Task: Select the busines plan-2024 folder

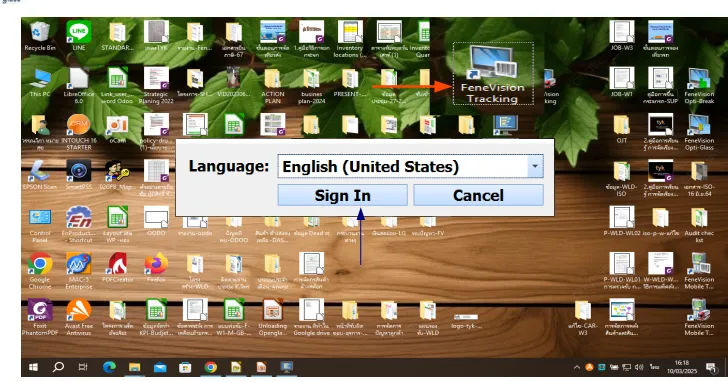Action: point(312,86)
